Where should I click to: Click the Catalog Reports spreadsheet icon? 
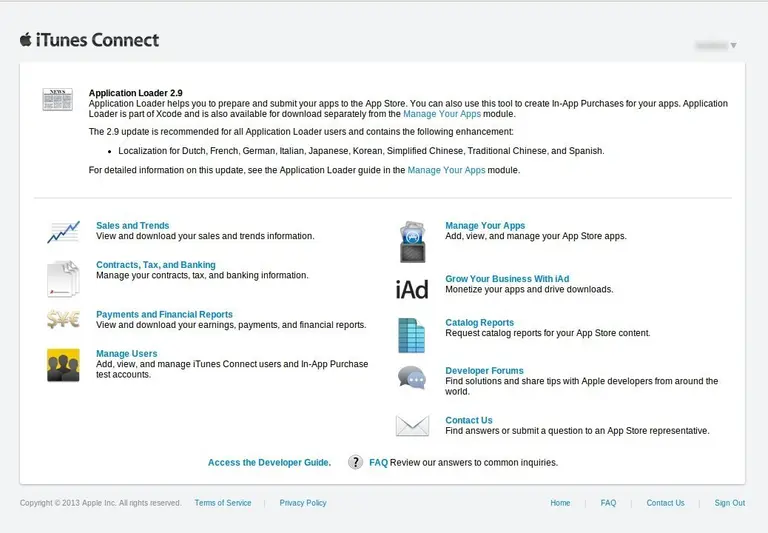pyautogui.click(x=411, y=336)
